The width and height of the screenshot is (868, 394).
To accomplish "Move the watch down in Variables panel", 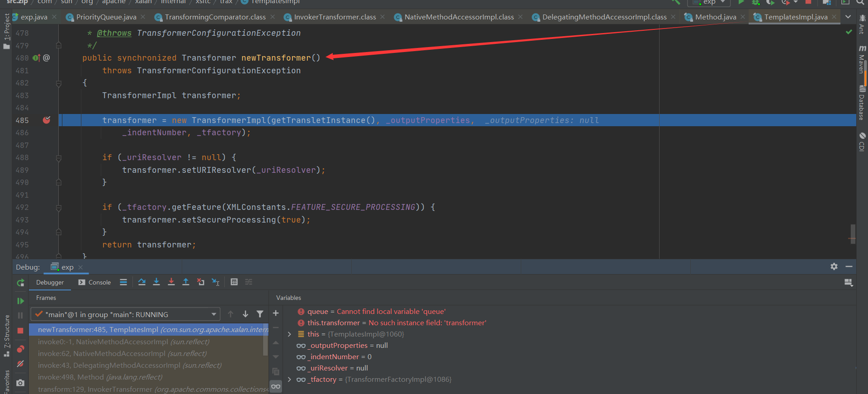I will (x=276, y=357).
